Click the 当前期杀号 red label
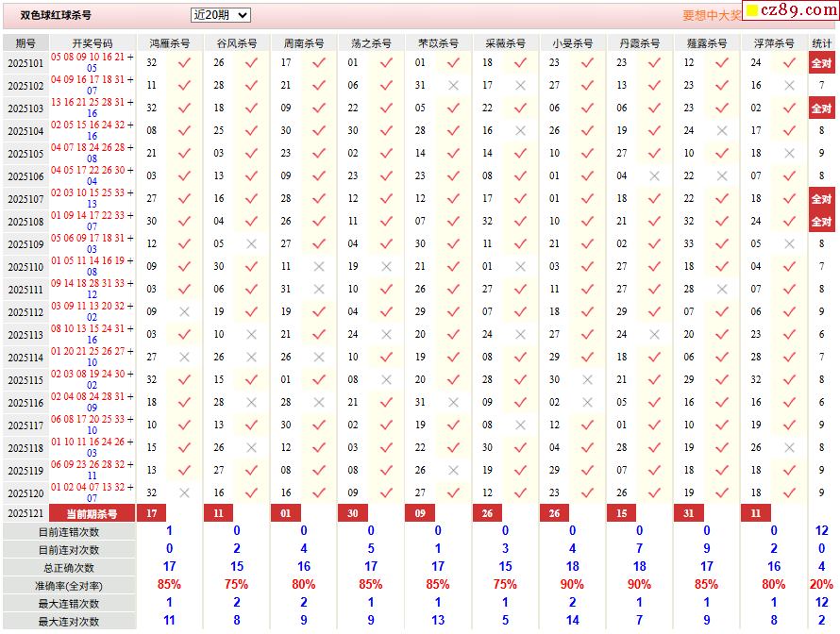The image size is (840, 634). tap(92, 513)
